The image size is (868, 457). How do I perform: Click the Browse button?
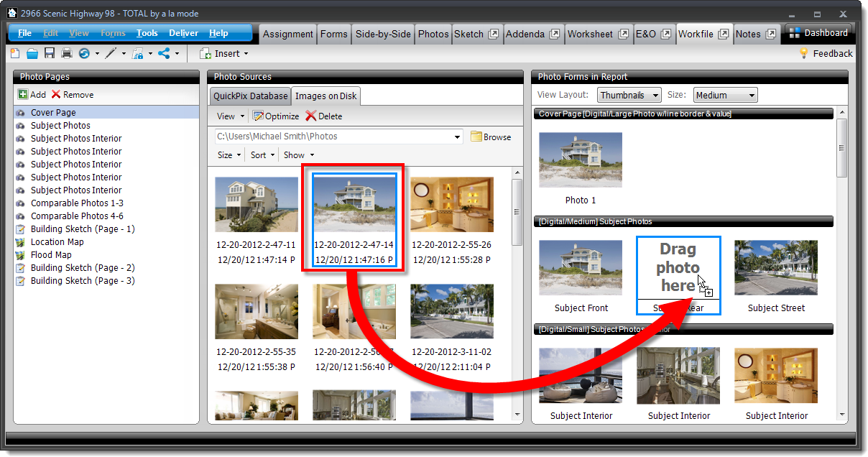(x=491, y=137)
